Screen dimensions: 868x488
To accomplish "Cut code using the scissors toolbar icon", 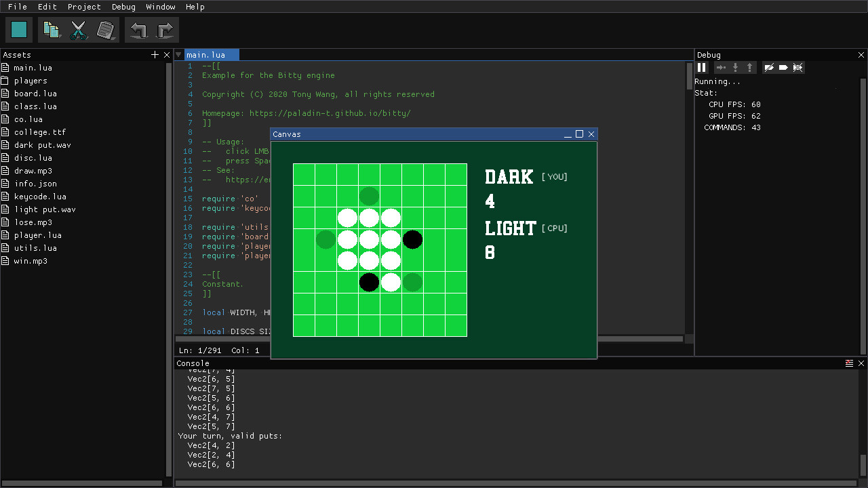I will 79,29.
